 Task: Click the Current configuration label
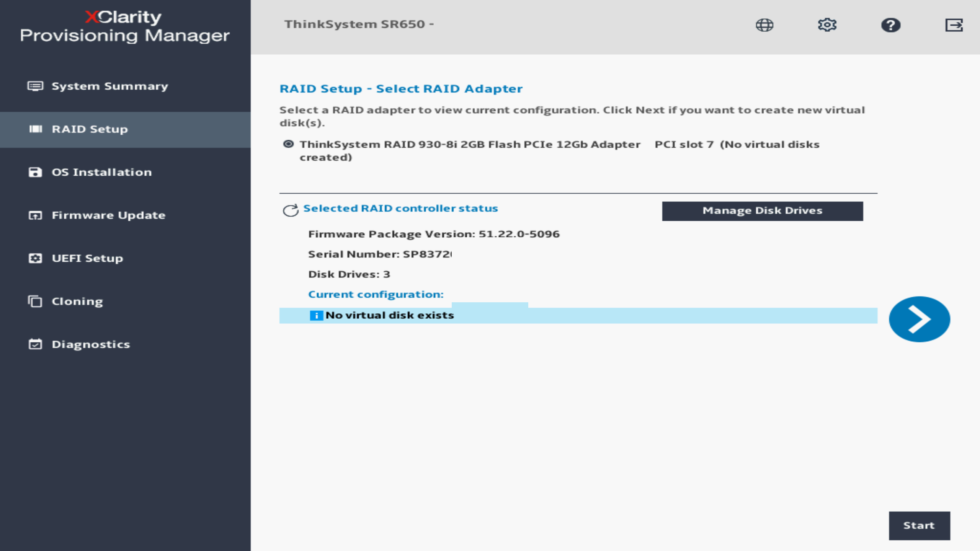click(376, 294)
